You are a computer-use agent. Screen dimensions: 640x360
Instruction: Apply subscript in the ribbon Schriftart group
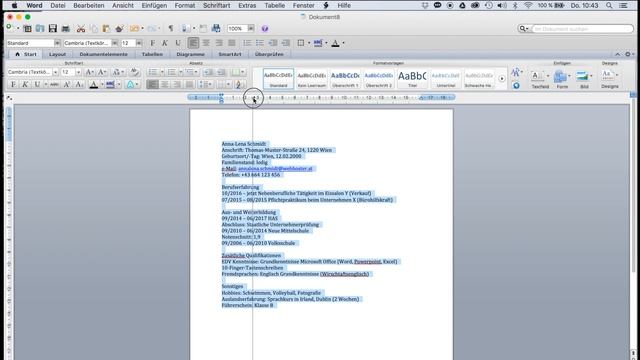[x=79, y=84]
